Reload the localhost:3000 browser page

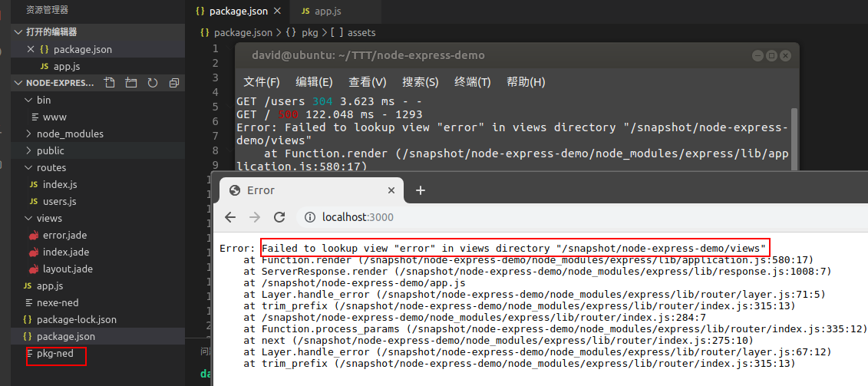tap(279, 217)
